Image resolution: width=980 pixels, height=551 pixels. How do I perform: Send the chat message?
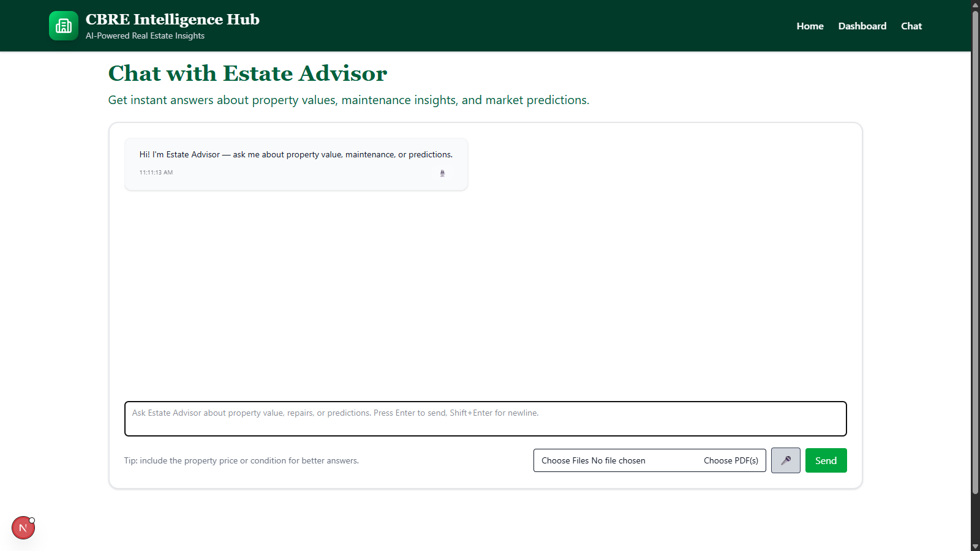(826, 460)
